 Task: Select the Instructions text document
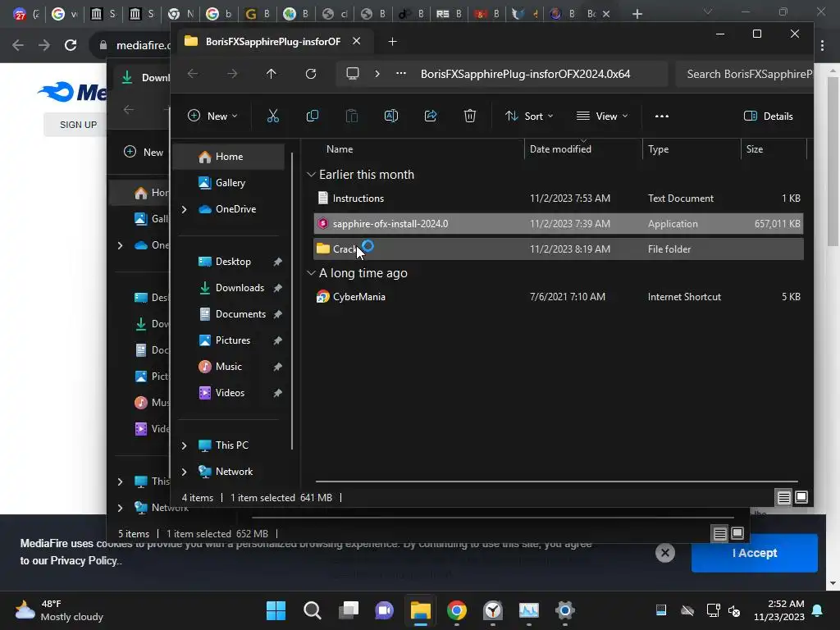click(x=558, y=199)
